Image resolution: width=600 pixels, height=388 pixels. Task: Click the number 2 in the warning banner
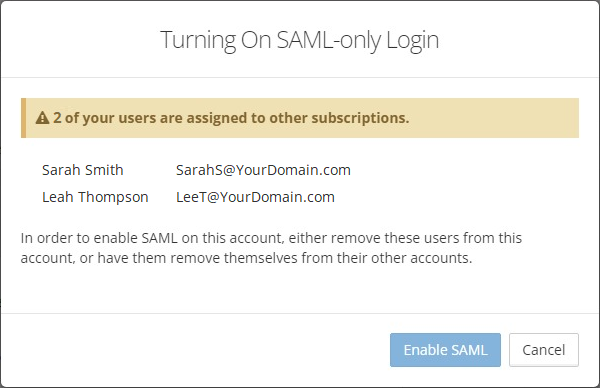(57, 118)
